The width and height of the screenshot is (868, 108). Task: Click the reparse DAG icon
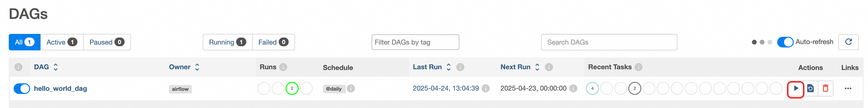[810, 89]
